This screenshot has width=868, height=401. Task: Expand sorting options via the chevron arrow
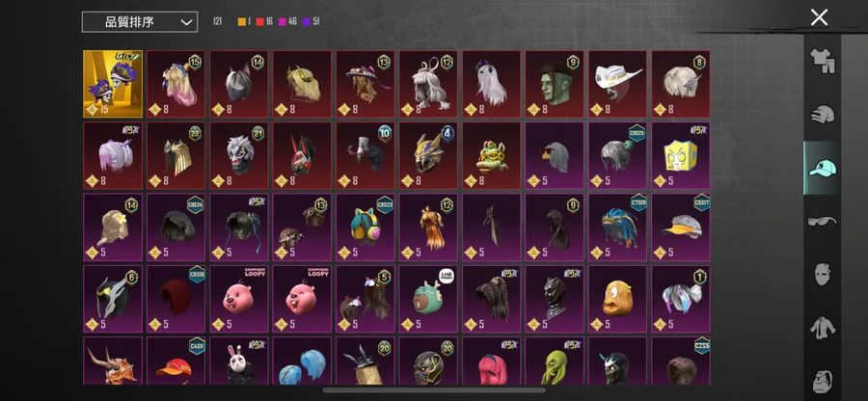click(186, 23)
